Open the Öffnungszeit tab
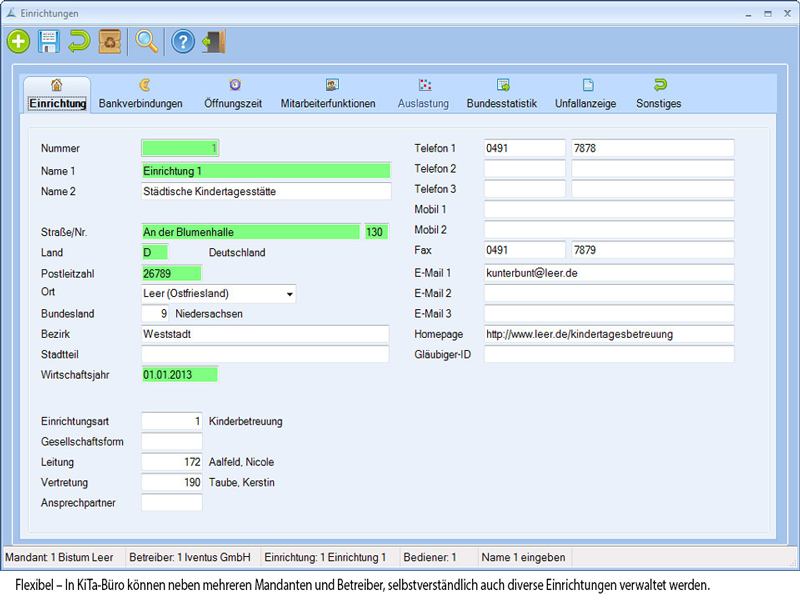This screenshot has height=600, width=800. point(233,95)
